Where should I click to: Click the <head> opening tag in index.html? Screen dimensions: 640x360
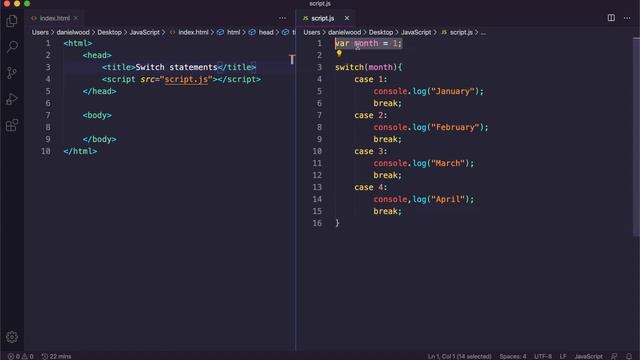click(97, 56)
